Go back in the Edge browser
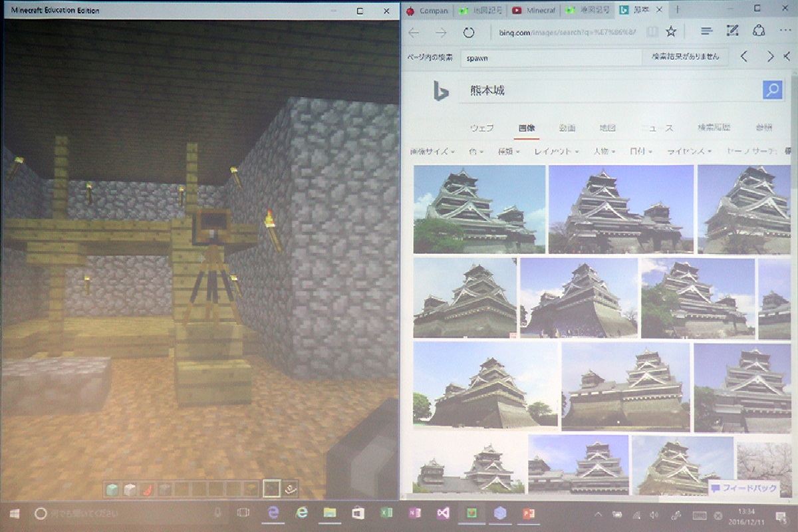This screenshot has width=798, height=532. click(414, 32)
